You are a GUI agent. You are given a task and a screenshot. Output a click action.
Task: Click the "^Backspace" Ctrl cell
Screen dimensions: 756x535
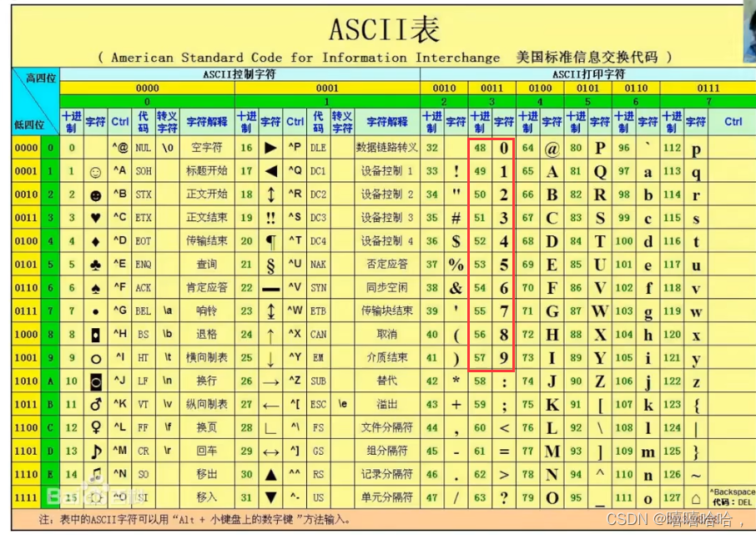tap(733, 492)
